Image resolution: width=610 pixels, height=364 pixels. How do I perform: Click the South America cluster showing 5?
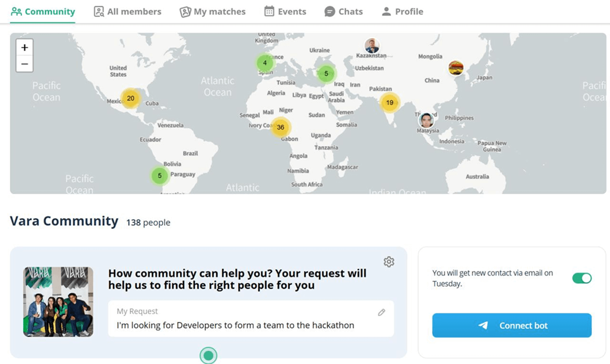pos(160,176)
